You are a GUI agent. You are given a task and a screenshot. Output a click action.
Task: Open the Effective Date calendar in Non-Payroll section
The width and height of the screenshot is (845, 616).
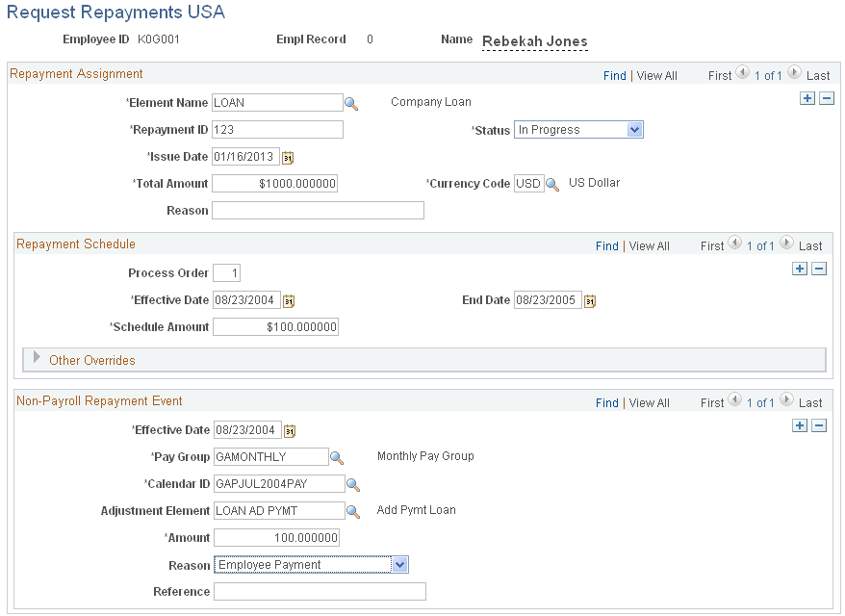pyautogui.click(x=289, y=429)
